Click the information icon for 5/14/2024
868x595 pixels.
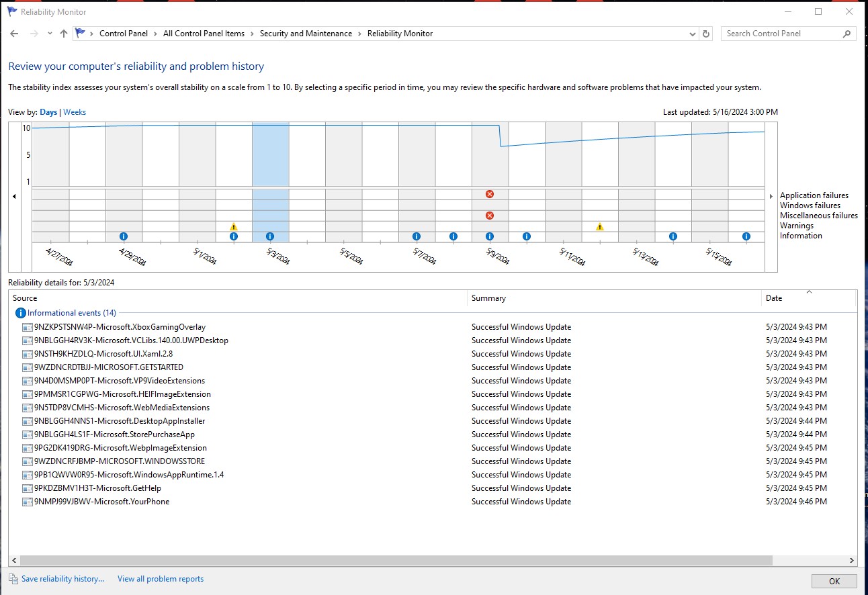pos(673,236)
